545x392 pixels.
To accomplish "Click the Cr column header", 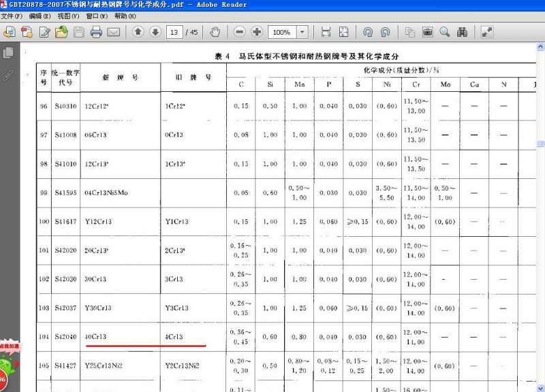I will click(x=416, y=84).
